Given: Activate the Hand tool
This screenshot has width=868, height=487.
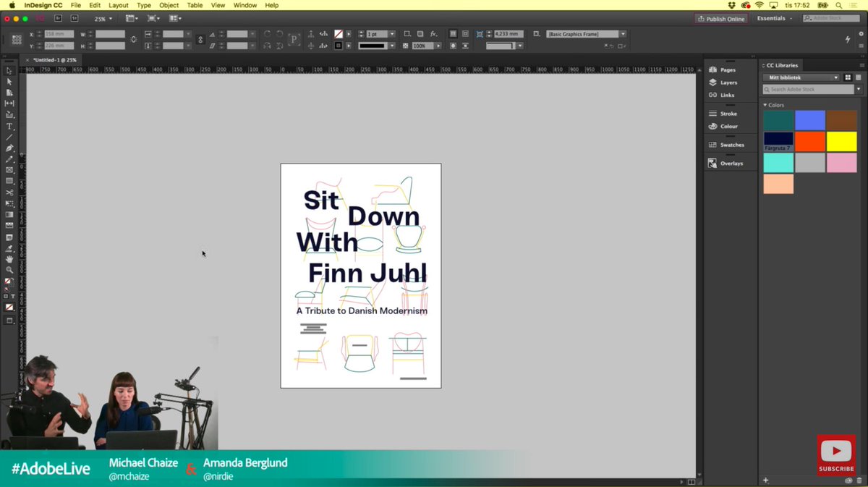Looking at the screenshot, I should click(x=9, y=259).
